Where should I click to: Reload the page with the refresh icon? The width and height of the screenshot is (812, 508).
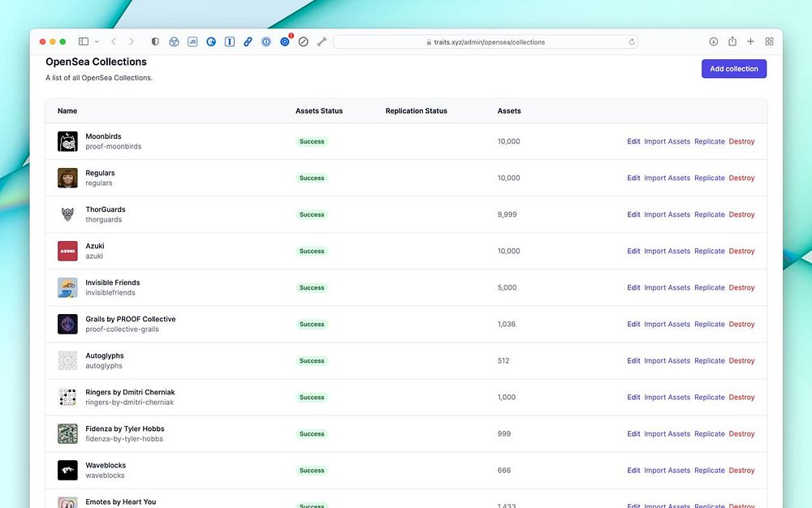tap(631, 42)
